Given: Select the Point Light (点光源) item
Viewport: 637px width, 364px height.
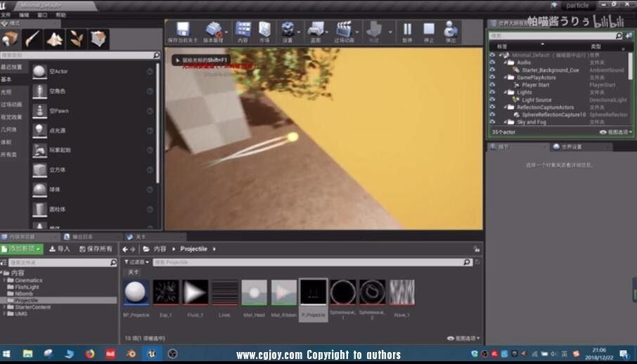Looking at the screenshot, I should [x=93, y=131].
